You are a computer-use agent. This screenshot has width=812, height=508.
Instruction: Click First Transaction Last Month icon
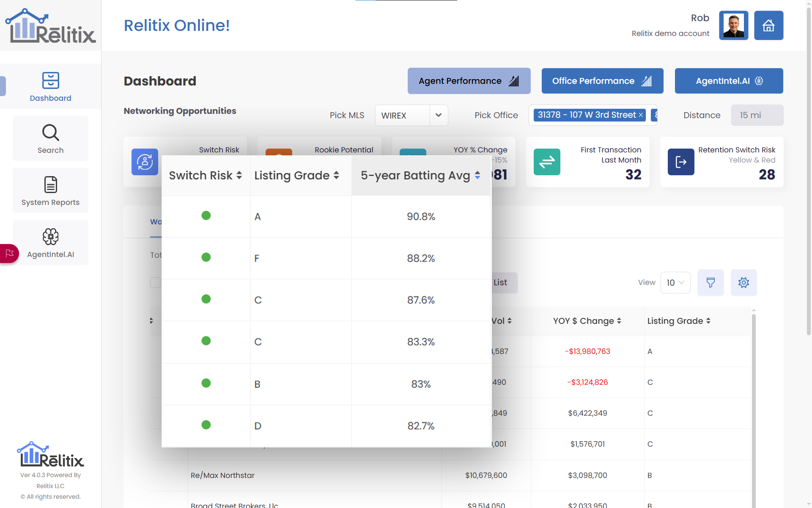pos(547,162)
